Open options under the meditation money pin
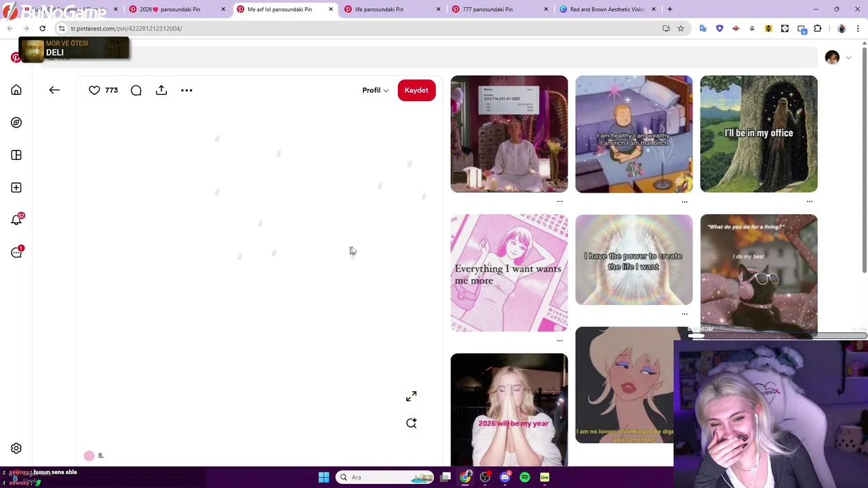Screen dimensions: 868x488 click(x=559, y=201)
